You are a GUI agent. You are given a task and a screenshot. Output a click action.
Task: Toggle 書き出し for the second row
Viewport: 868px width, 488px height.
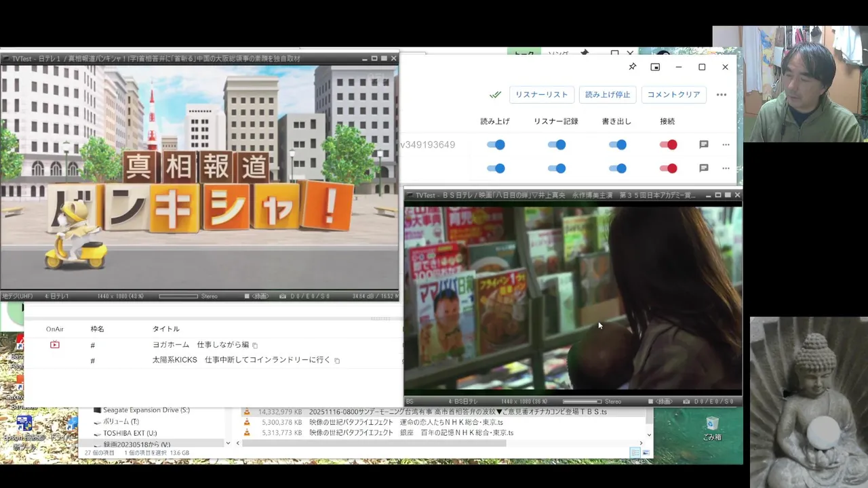coord(618,168)
